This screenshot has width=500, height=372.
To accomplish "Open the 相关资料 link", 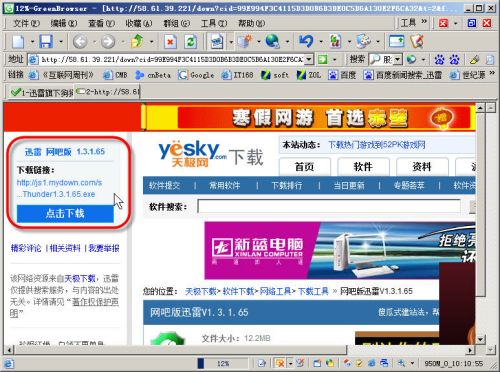I will click(x=65, y=248).
